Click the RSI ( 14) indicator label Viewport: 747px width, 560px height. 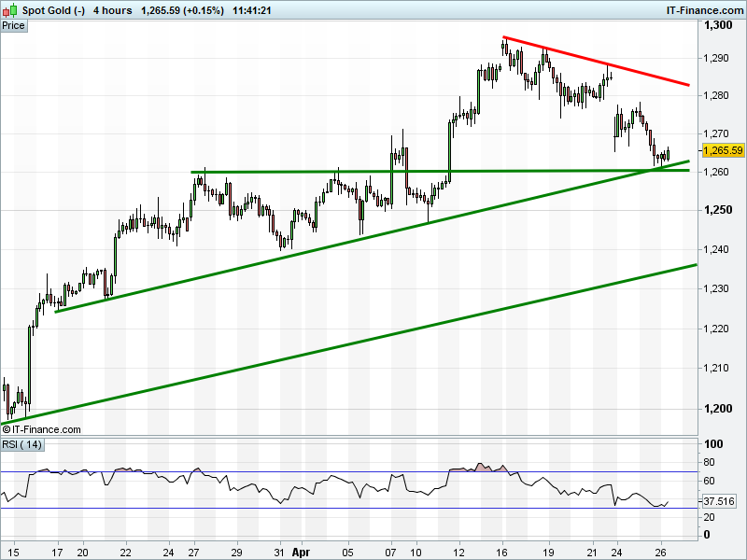click(21, 444)
